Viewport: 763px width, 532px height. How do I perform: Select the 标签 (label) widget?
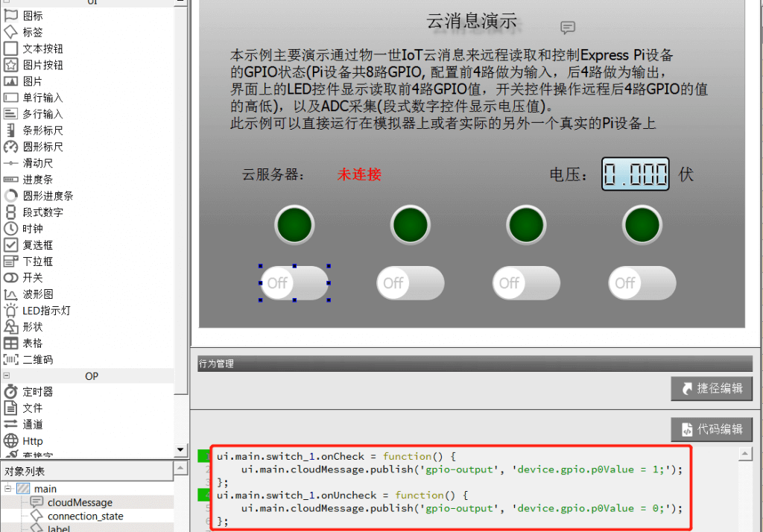(23, 32)
